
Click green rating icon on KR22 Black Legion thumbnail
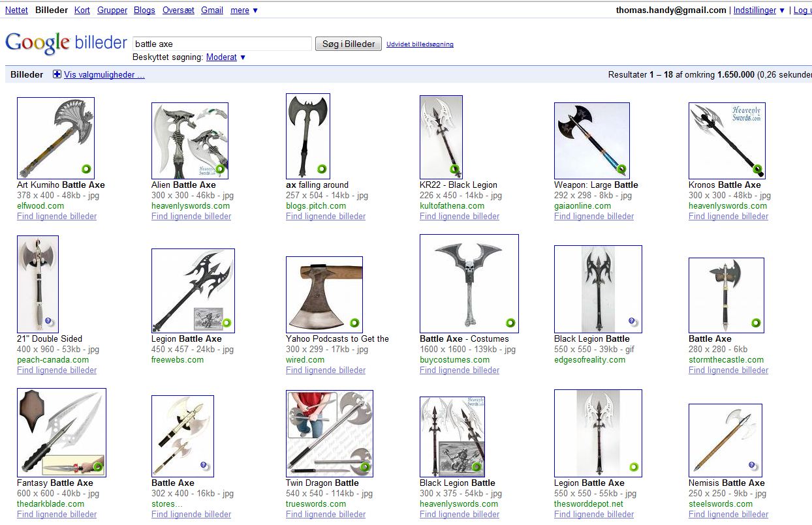(454, 169)
